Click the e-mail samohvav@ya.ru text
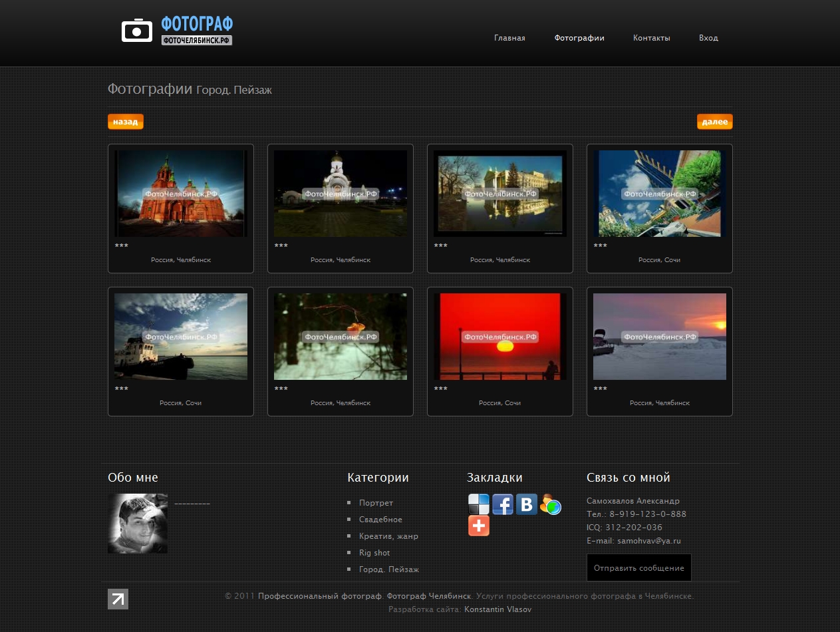The height and width of the screenshot is (632, 840). coord(649,541)
